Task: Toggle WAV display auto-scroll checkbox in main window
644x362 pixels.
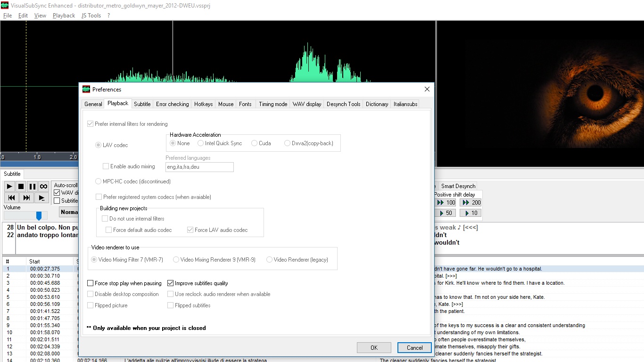Action: [57, 193]
